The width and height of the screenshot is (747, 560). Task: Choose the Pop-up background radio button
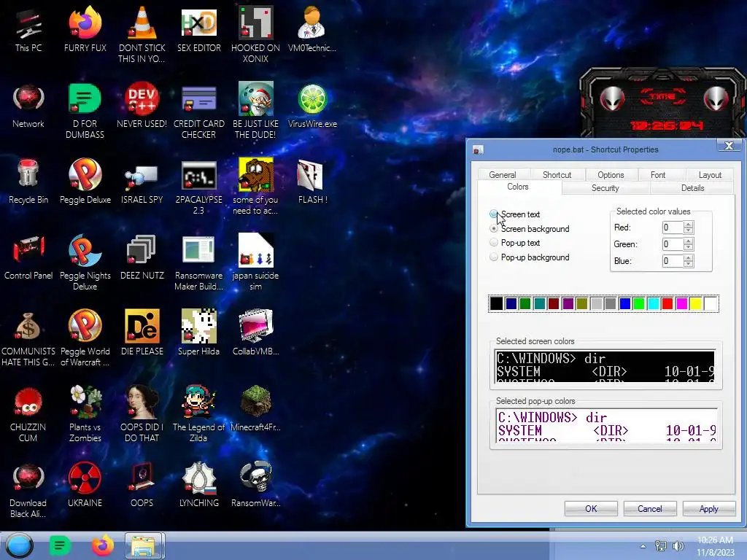click(494, 257)
